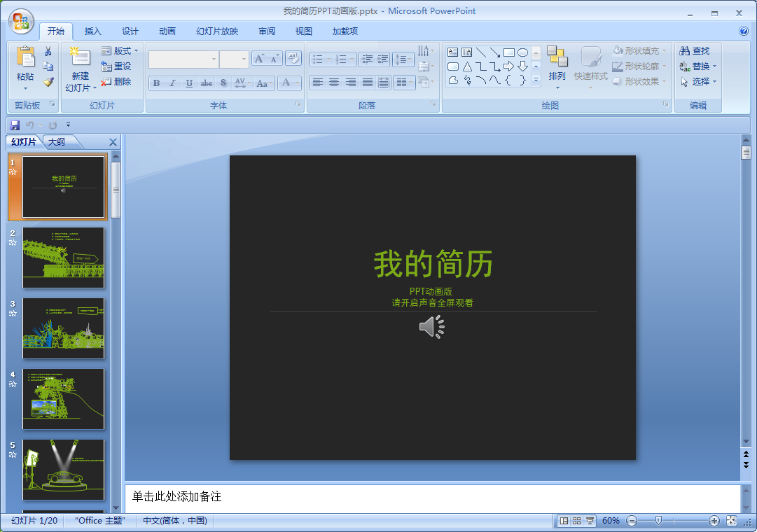Click the Reset (重设) slide button
Viewport: 757px width, 532px height.
(118, 66)
